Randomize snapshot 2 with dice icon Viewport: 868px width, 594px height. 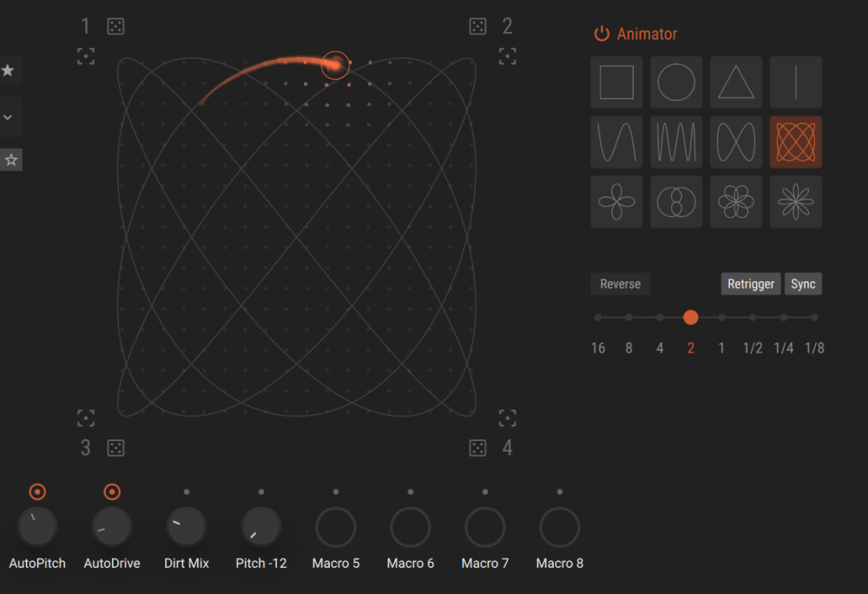477,26
